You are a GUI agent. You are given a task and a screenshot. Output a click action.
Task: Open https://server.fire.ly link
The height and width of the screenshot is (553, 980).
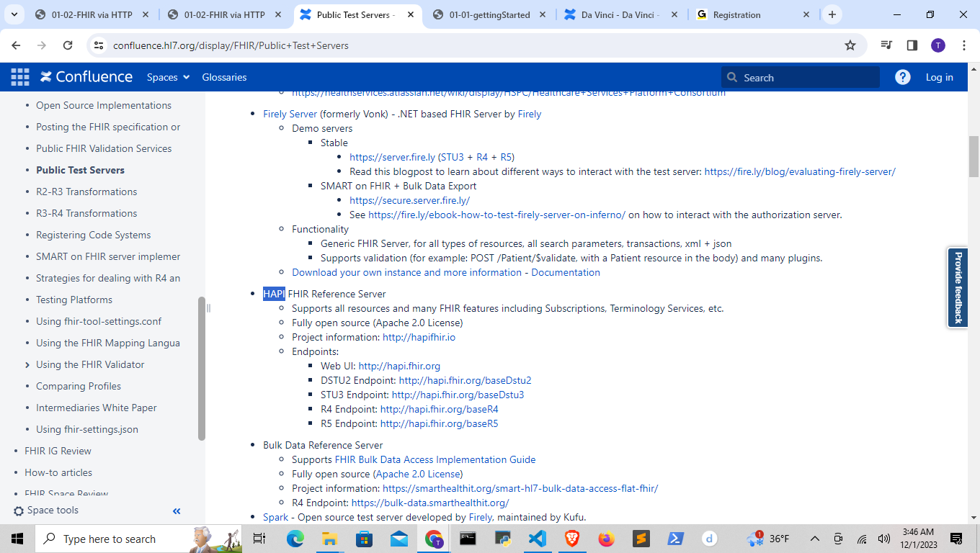(x=393, y=157)
